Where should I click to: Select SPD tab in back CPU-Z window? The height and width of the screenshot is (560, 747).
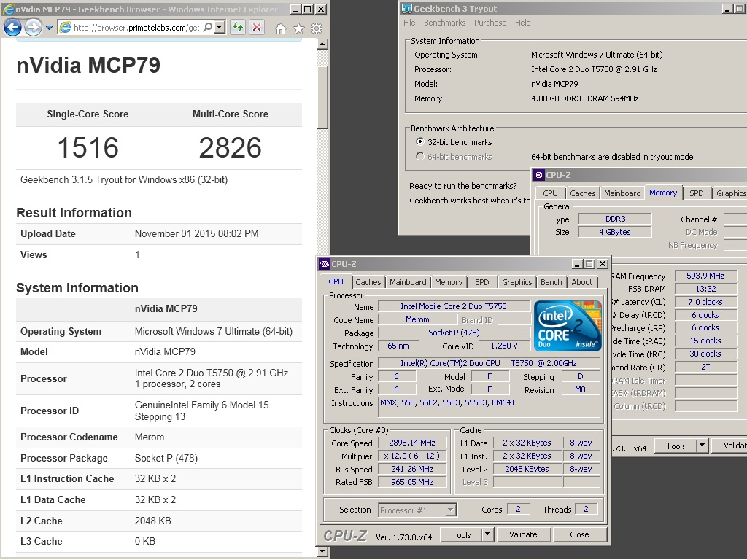click(x=696, y=192)
